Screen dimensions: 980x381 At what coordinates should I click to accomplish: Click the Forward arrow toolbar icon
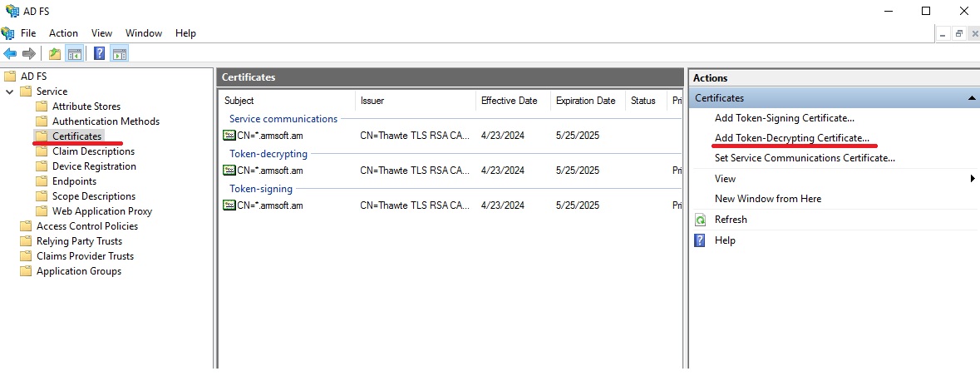point(29,54)
